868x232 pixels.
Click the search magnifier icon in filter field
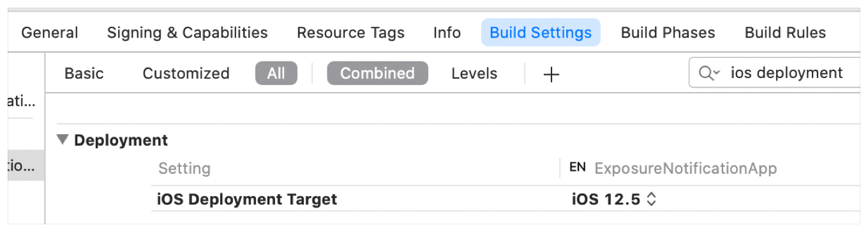point(706,73)
